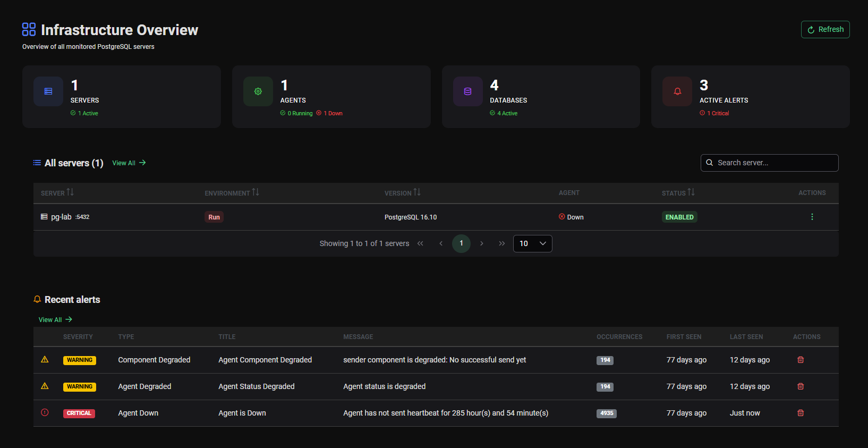Sort table by Server column
This screenshot has width=868, height=448.
tap(57, 193)
